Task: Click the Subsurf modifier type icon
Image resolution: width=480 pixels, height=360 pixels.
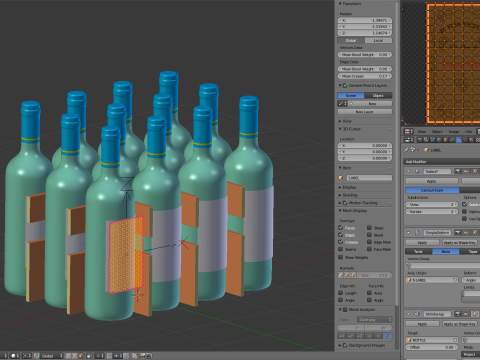Action: [x=417, y=171]
